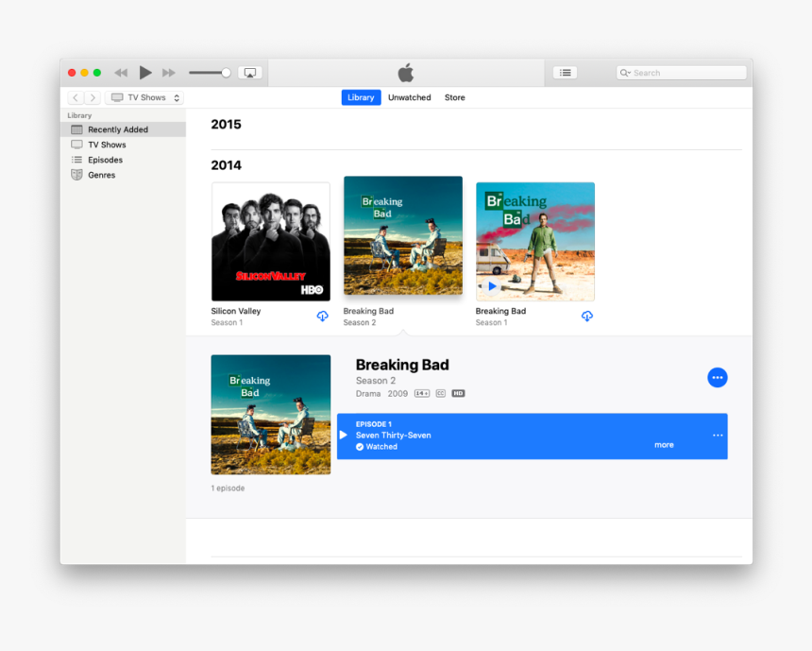Select Episodes in the sidebar
Screen dimensions: 812x651
pos(124,160)
